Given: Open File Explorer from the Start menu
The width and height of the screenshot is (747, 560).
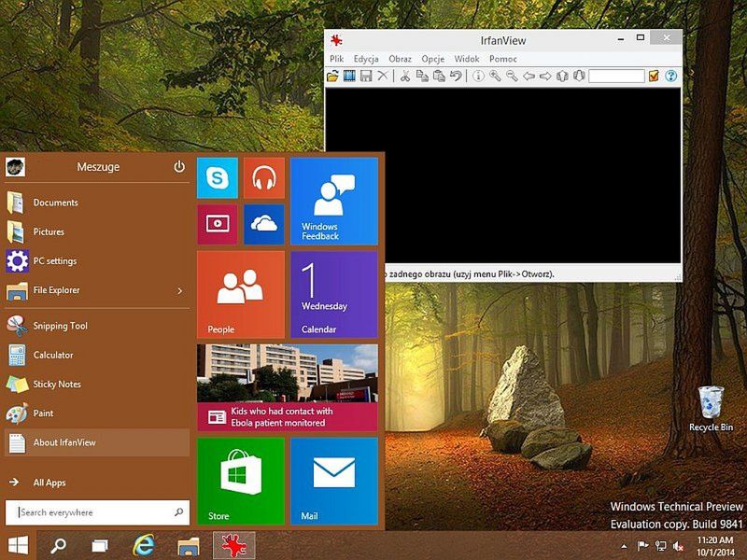Looking at the screenshot, I should [x=97, y=290].
